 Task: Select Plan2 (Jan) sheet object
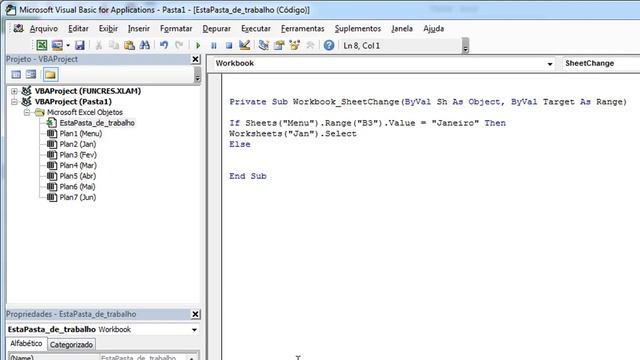(x=78, y=144)
